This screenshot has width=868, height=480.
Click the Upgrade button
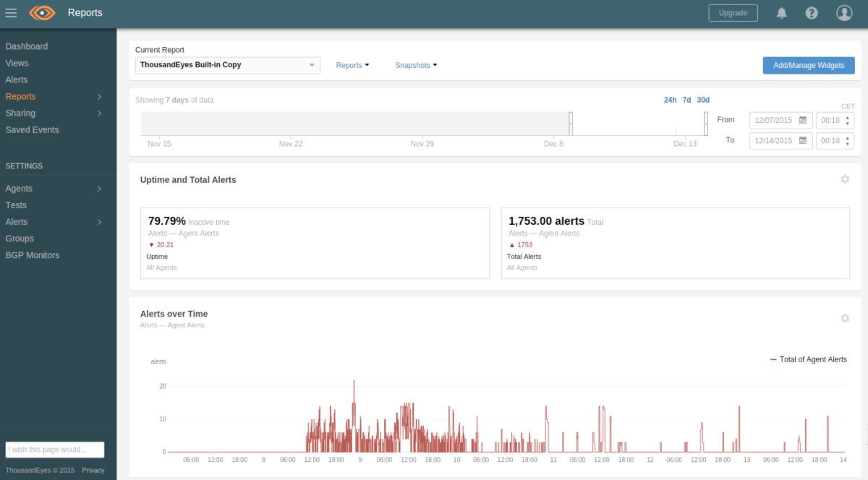pyautogui.click(x=733, y=12)
